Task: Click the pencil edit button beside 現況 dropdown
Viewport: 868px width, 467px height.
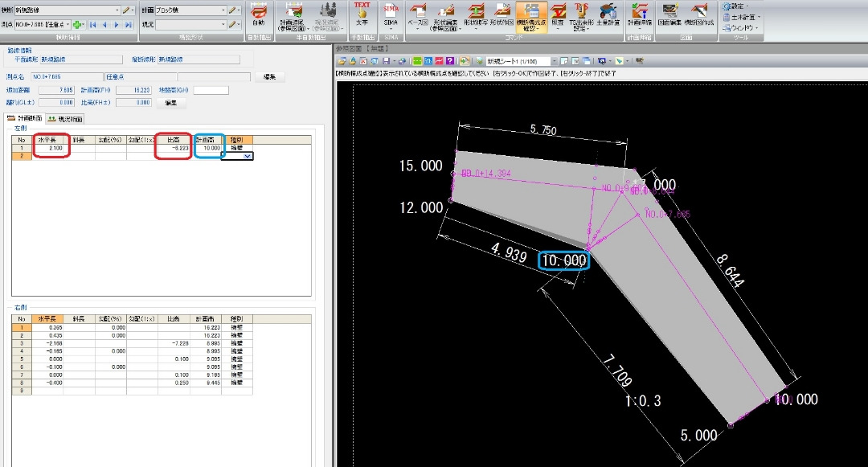Action: 234,25
